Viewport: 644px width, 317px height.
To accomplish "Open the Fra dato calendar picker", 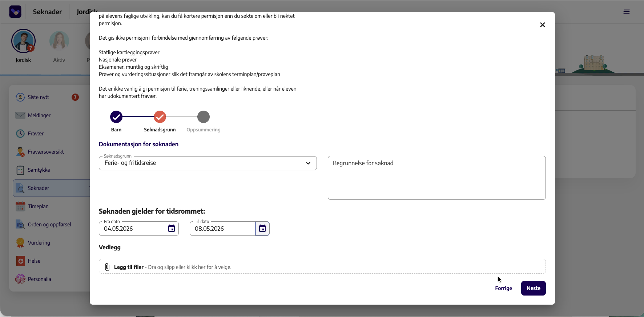I will tap(172, 229).
